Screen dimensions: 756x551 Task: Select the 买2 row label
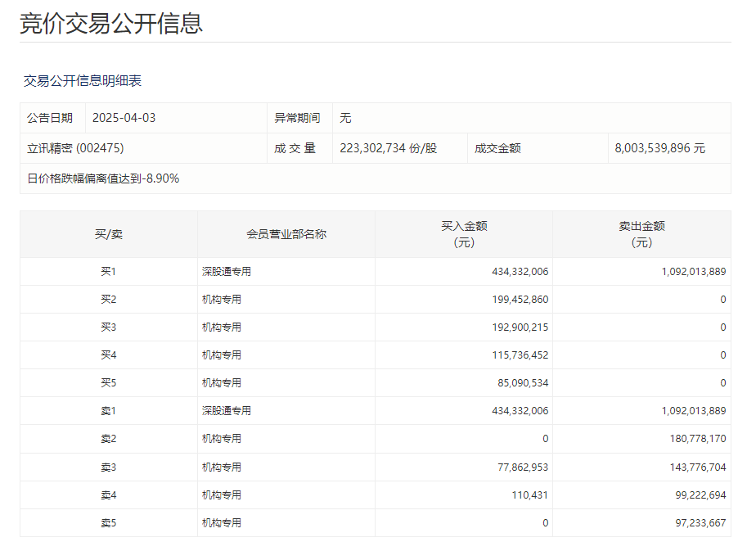coord(109,300)
